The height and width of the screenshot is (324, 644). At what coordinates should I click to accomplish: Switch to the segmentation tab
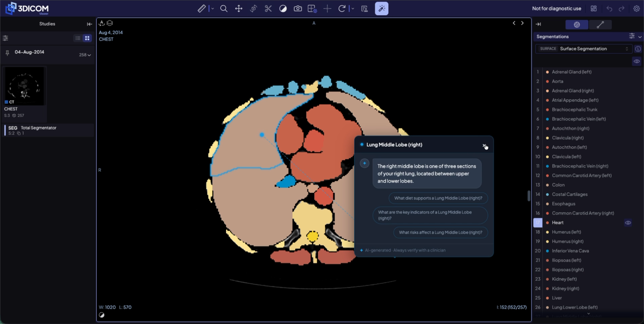tap(577, 24)
